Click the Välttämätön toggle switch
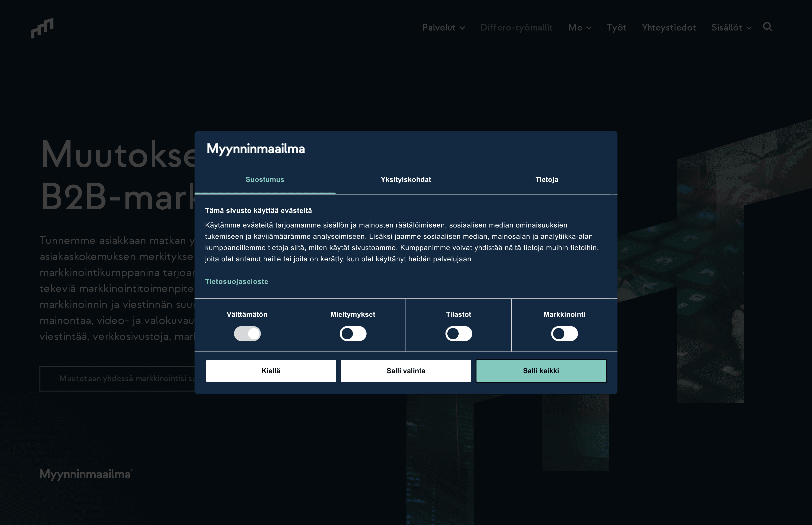 coord(247,334)
